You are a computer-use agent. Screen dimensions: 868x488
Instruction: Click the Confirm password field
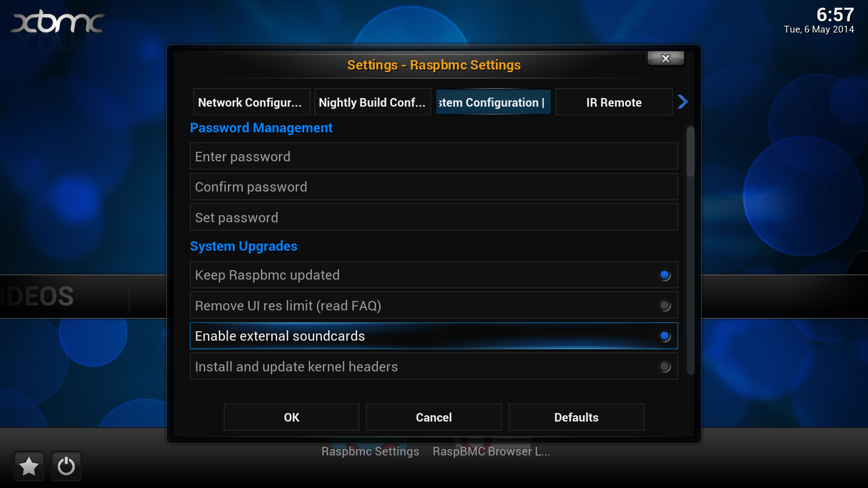(434, 187)
